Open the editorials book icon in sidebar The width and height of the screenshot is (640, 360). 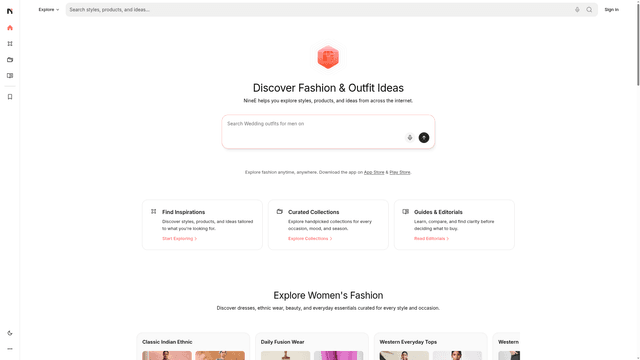[10, 76]
